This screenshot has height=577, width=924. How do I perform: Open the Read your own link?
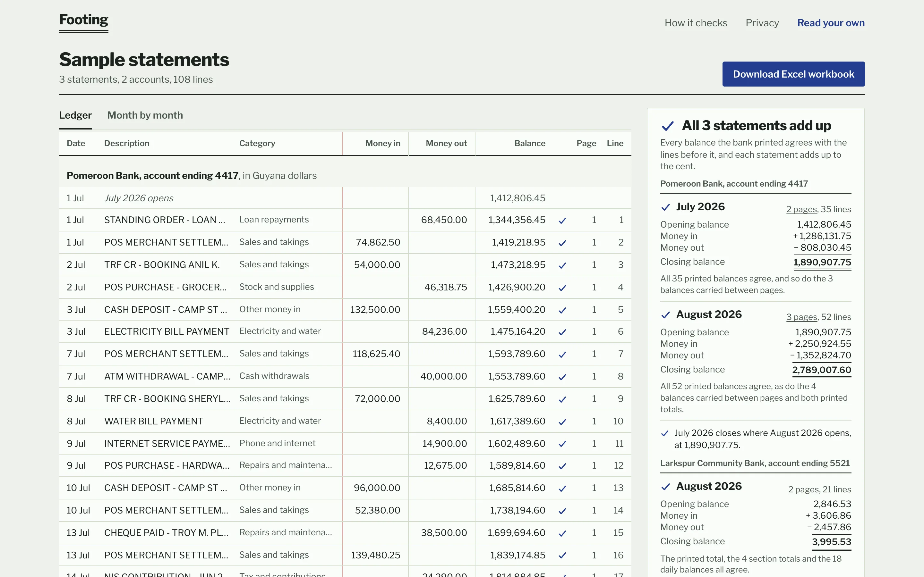tap(831, 23)
